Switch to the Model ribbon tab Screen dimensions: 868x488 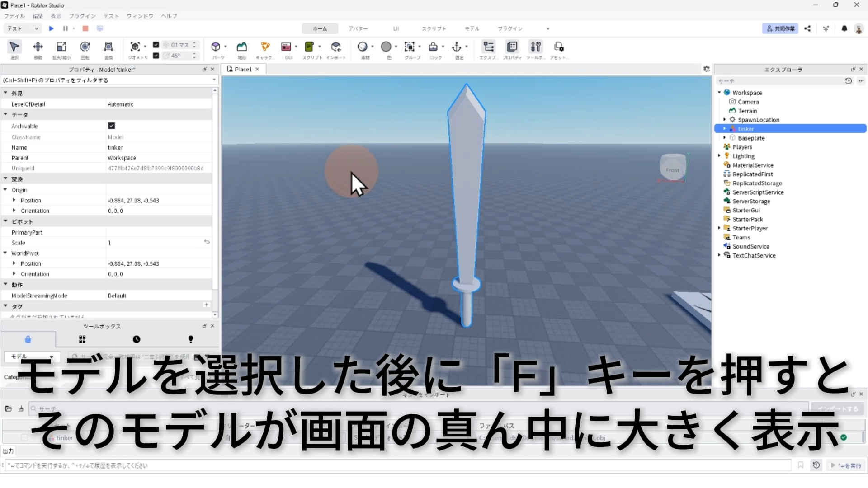point(472,28)
